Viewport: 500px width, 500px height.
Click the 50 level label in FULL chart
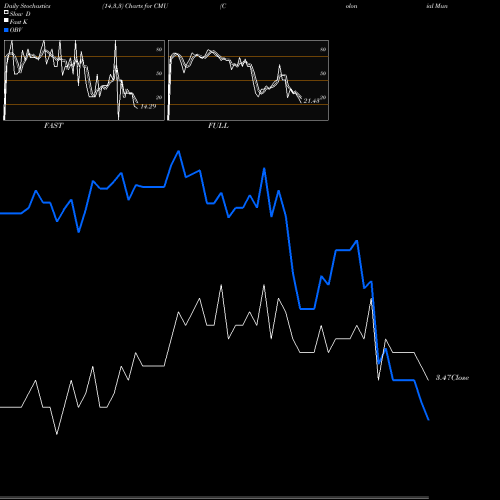pyautogui.click(x=323, y=73)
